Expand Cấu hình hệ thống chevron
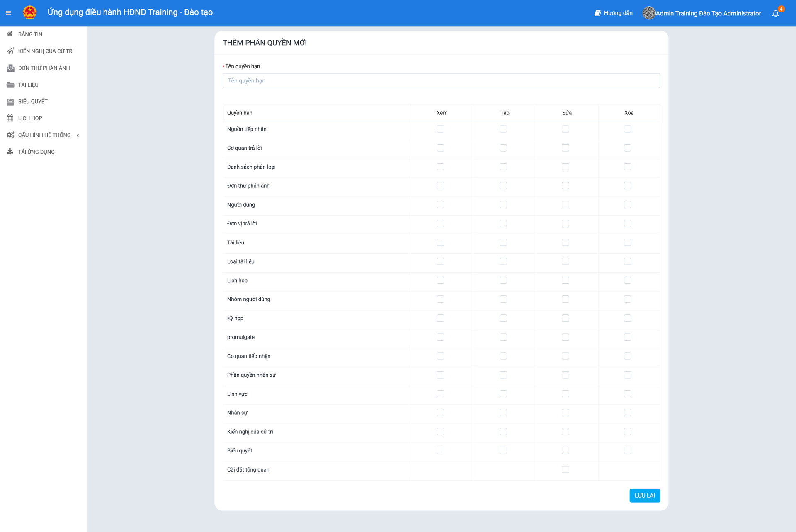796x532 pixels. coord(78,135)
